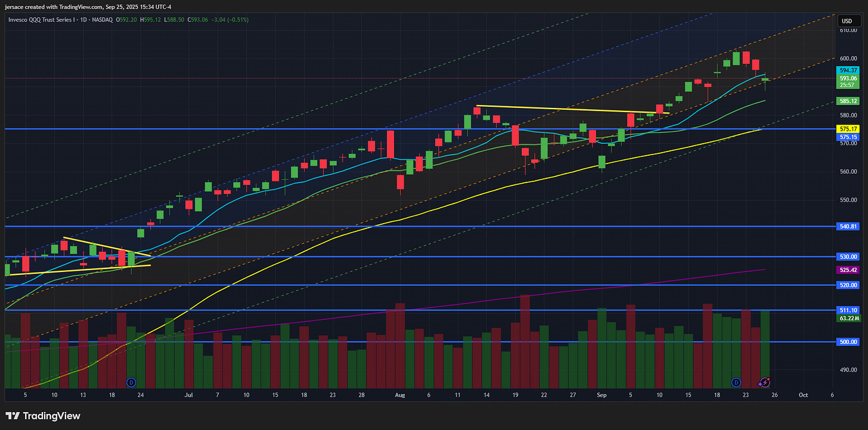Click the 26 date label on time axis

tap(774, 395)
